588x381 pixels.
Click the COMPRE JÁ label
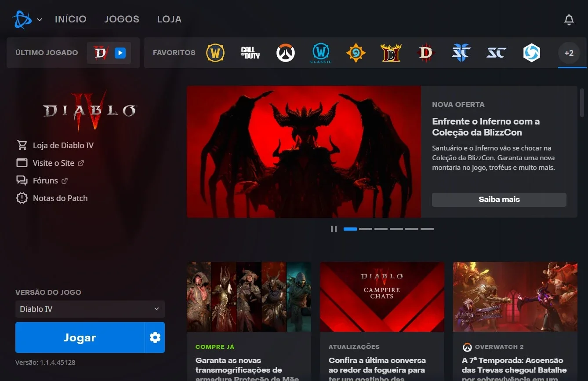click(x=215, y=347)
